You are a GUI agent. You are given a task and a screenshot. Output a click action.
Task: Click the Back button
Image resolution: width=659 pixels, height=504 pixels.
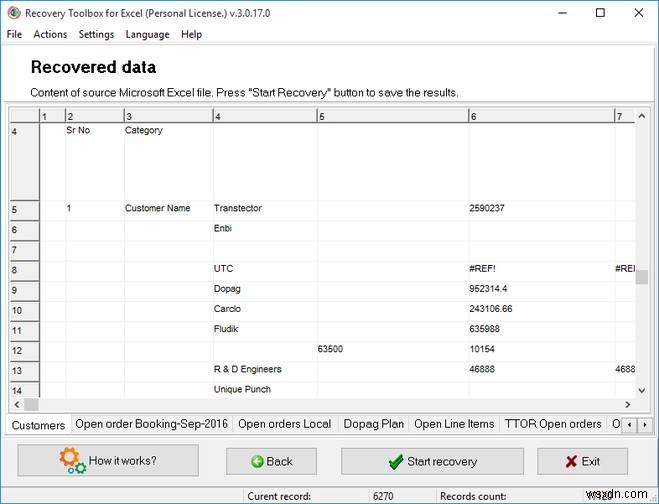click(x=272, y=461)
